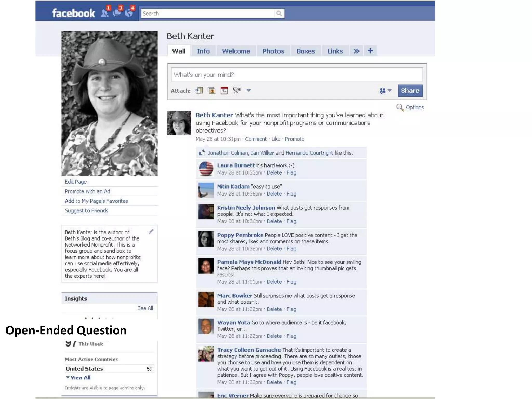Switch to the Info tab
532x399 pixels.
tap(203, 51)
